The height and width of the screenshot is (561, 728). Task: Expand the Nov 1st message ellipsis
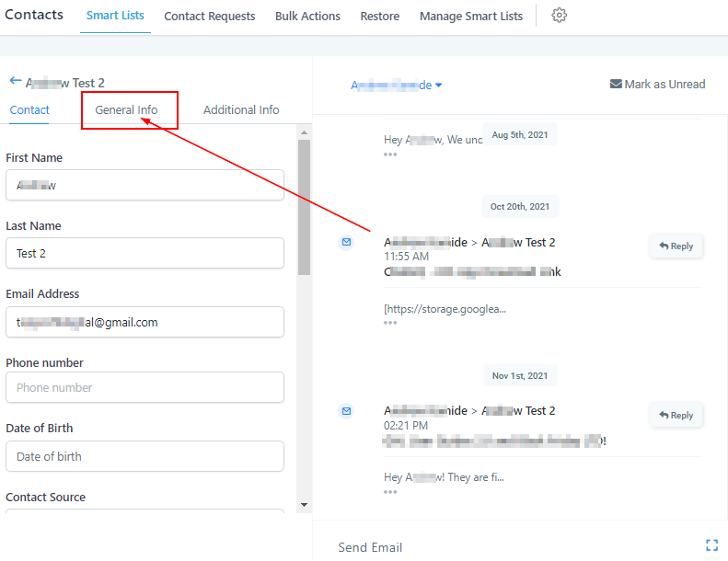[x=390, y=491]
